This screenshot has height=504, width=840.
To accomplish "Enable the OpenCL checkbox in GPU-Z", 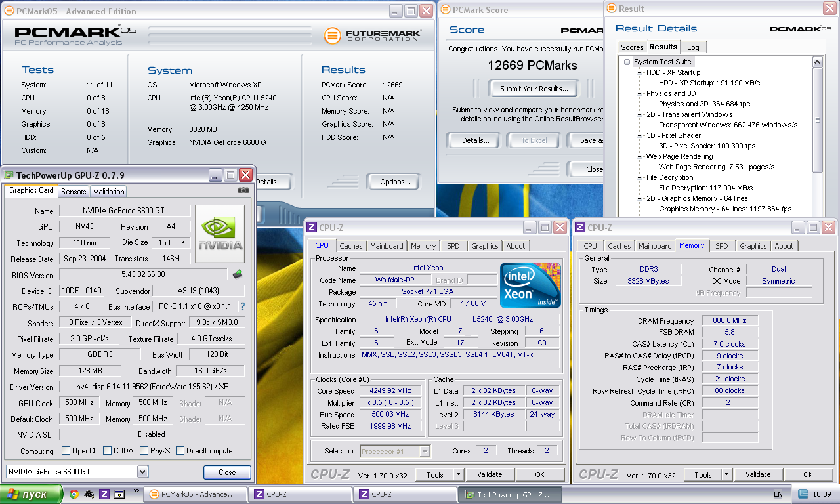I will point(66,451).
